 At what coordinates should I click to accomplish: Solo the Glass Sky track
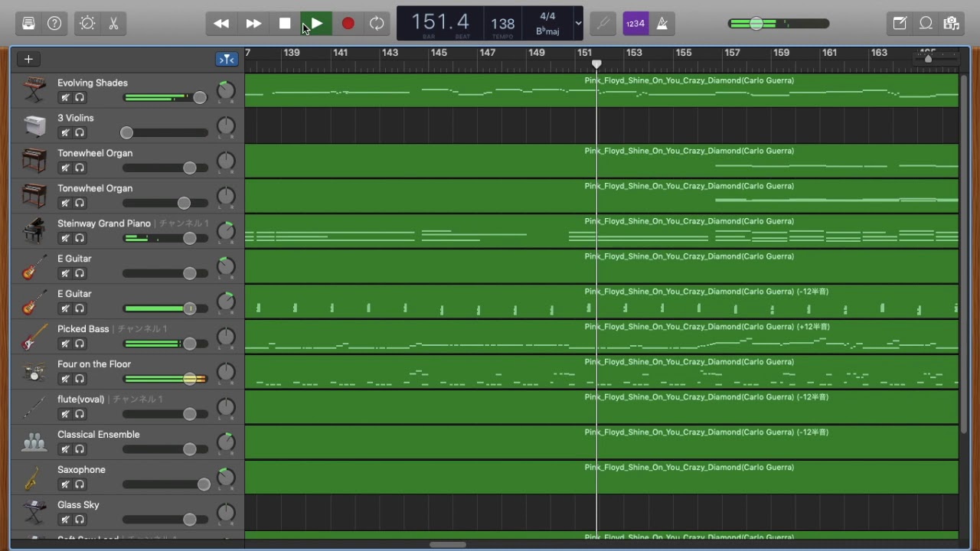(80, 520)
